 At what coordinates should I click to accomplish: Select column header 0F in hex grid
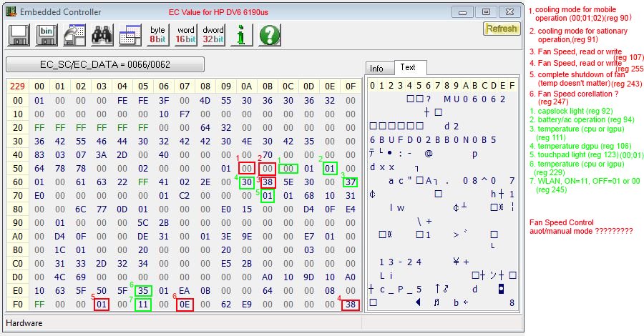[x=351, y=87]
